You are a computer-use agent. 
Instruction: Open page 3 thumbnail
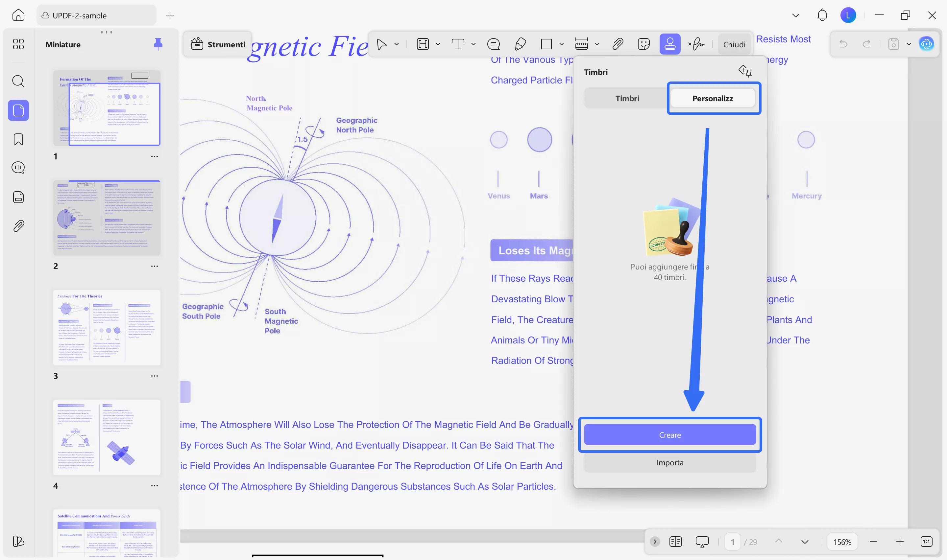tap(107, 327)
